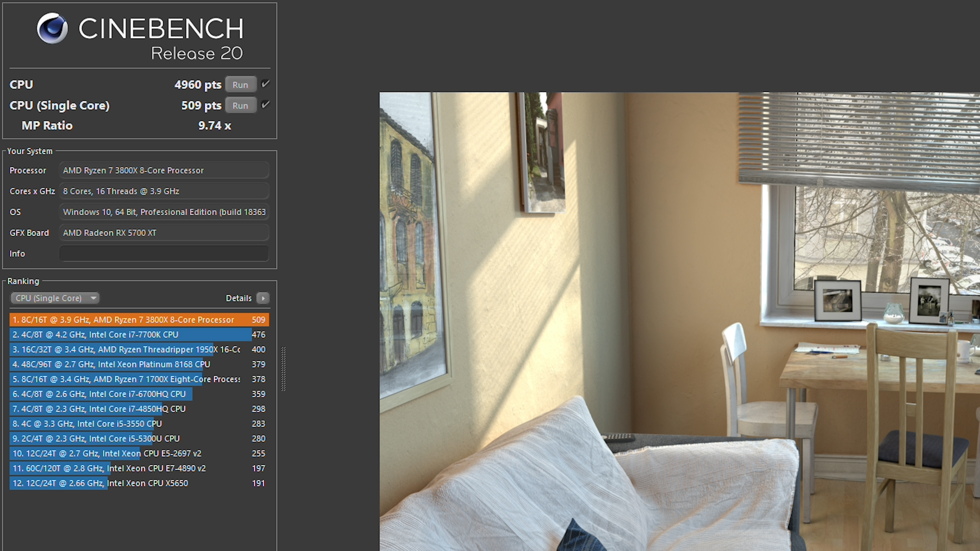This screenshot has width=980, height=551.
Task: Click the empty Info text field
Action: [x=164, y=253]
